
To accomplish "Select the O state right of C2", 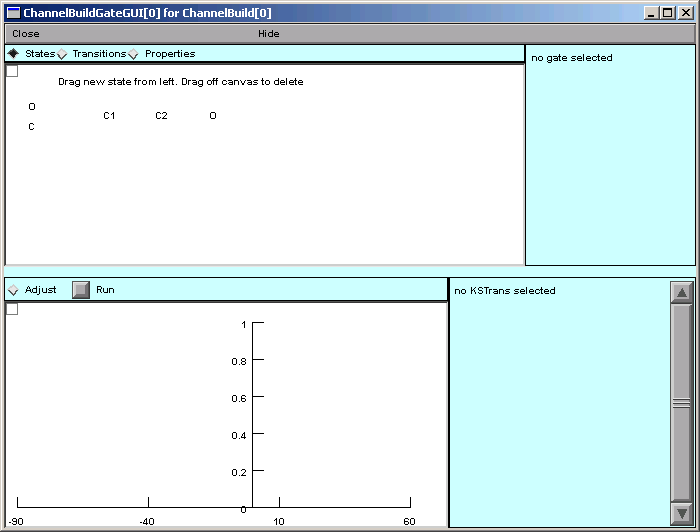I will point(213,116).
